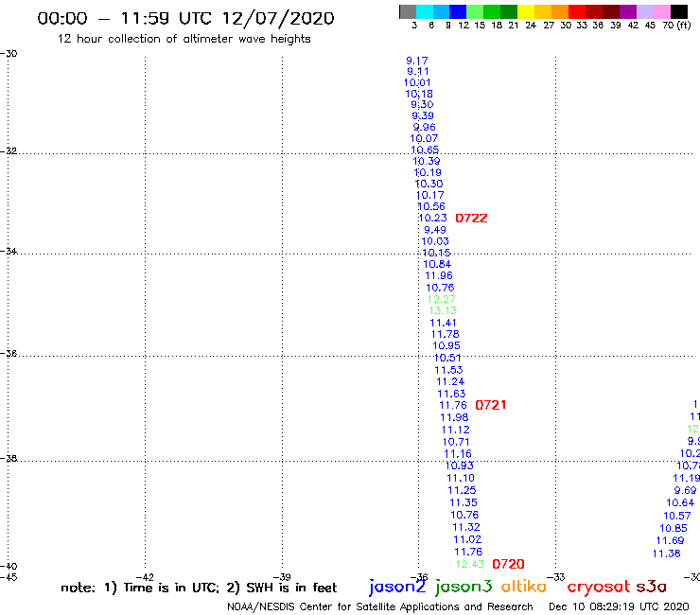
Task: Select the wave height value 11.98
Action: [x=454, y=417]
